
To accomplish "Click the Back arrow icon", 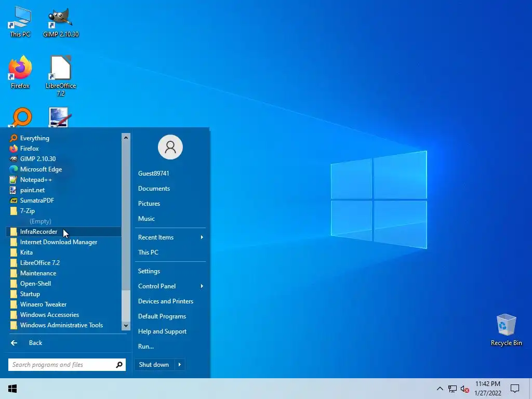I will (x=14, y=343).
